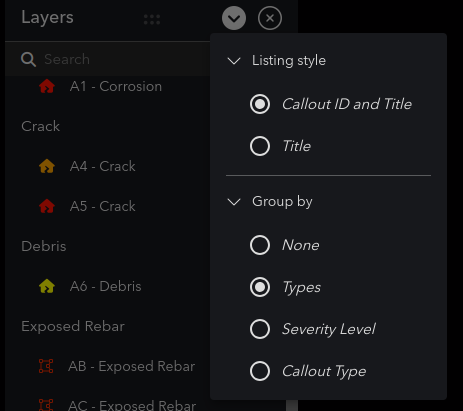Click the polygon icon beside AB - Exposed Rebar
Screen dimensions: 463x411
[x=46, y=366]
